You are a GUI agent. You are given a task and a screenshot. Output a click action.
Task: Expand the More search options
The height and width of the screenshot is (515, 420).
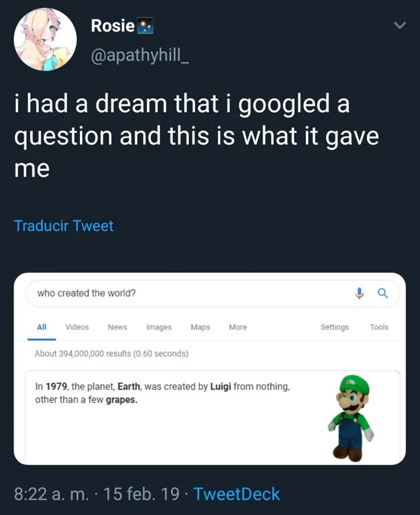click(x=238, y=327)
